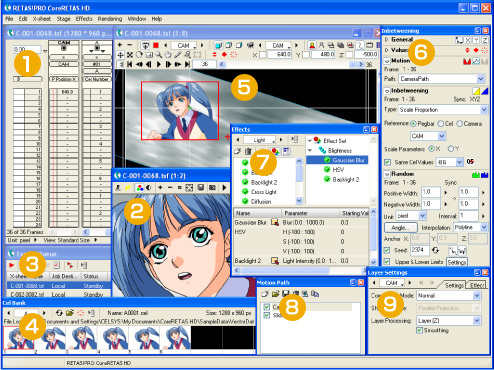Click the trash delete icon in Effects panel

coord(248,151)
